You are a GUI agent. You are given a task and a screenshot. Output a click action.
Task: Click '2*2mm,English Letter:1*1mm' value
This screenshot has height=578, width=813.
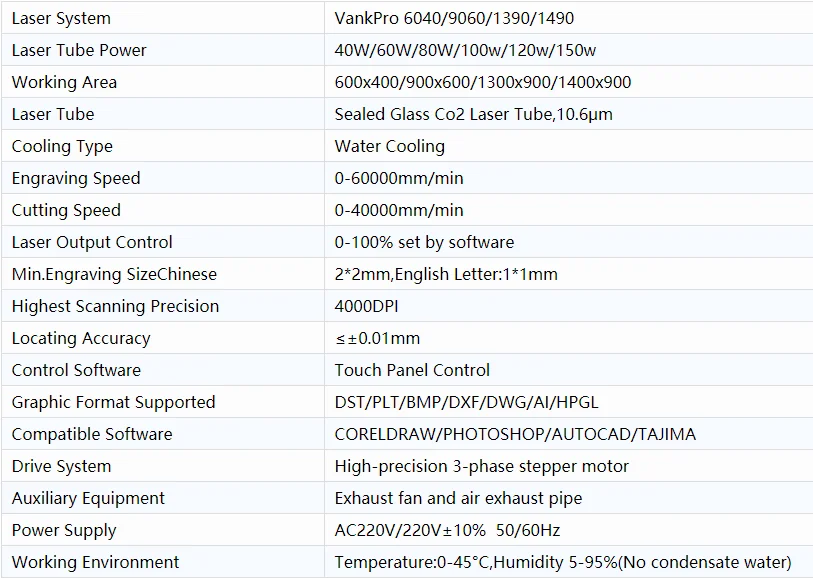[446, 274]
